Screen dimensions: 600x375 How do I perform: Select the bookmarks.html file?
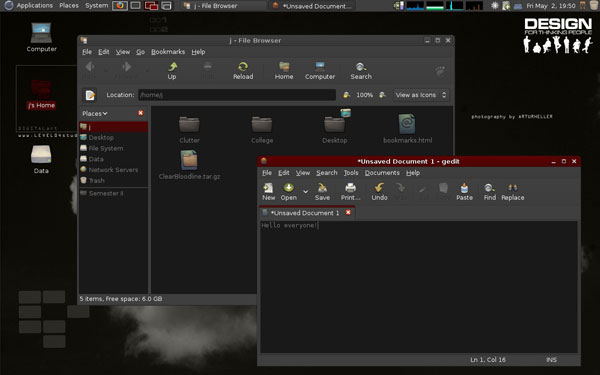click(408, 129)
